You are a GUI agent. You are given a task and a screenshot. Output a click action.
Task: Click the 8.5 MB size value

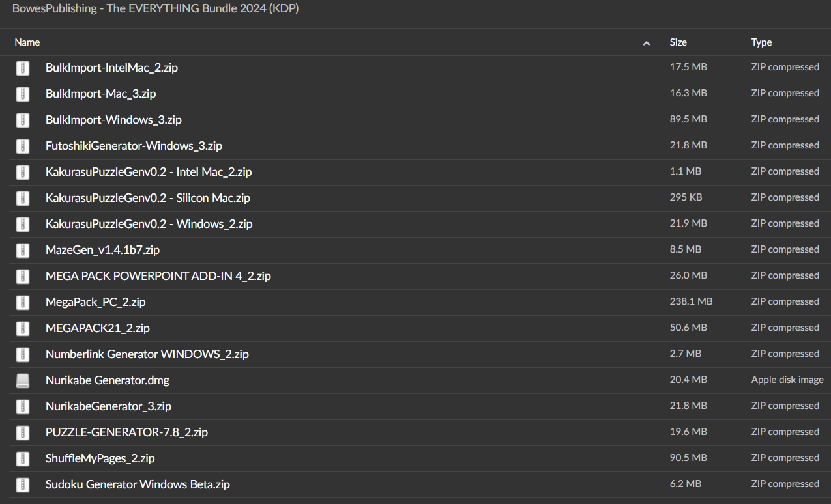tap(686, 249)
